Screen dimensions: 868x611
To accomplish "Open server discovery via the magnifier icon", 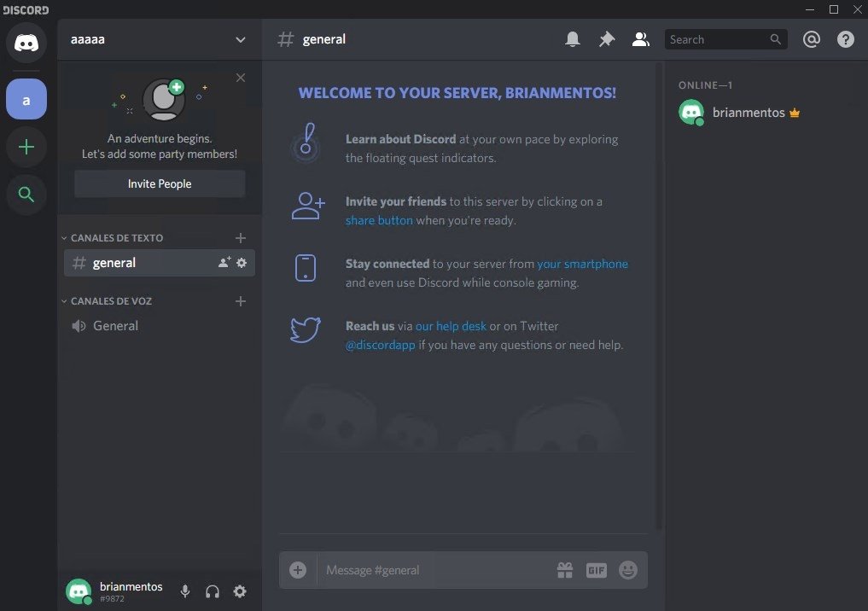I will [x=26, y=195].
